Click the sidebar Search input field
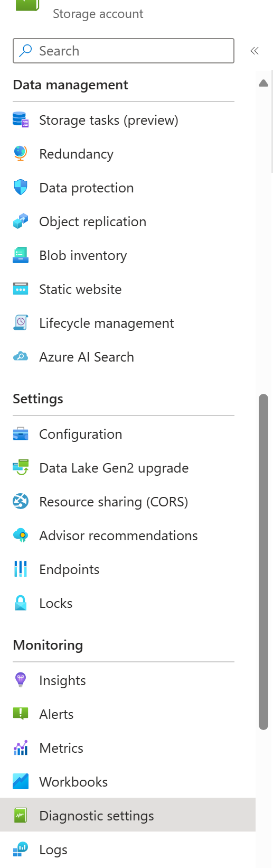 124,51
